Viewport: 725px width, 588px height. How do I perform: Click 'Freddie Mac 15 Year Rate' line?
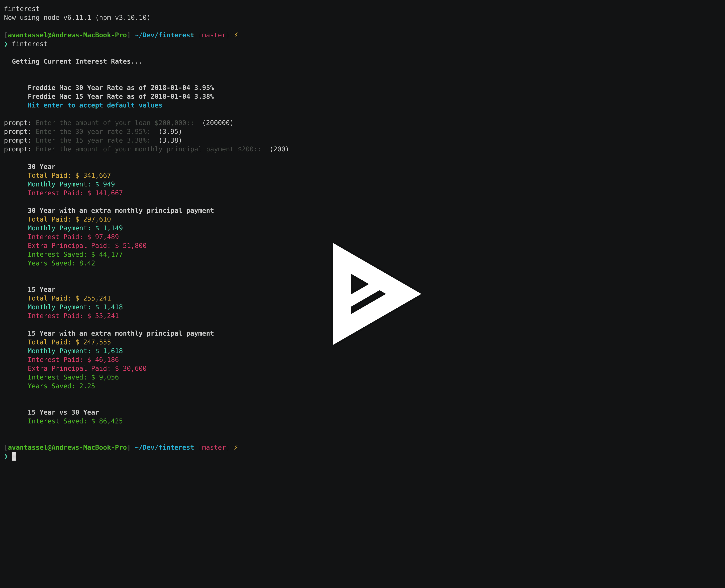pyautogui.click(x=121, y=97)
